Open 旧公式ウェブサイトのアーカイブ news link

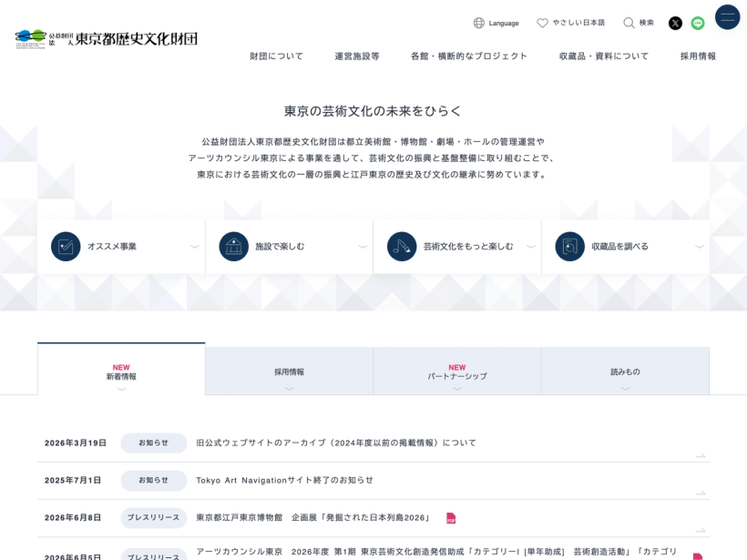pyautogui.click(x=336, y=443)
